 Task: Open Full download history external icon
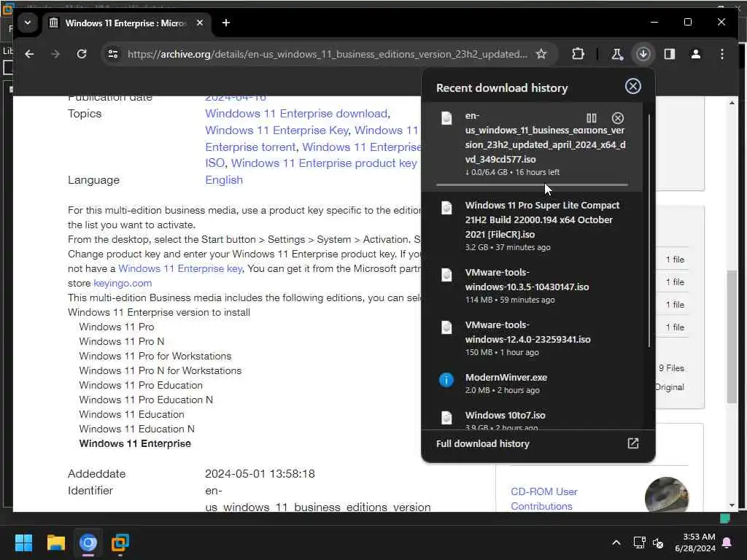click(x=632, y=444)
